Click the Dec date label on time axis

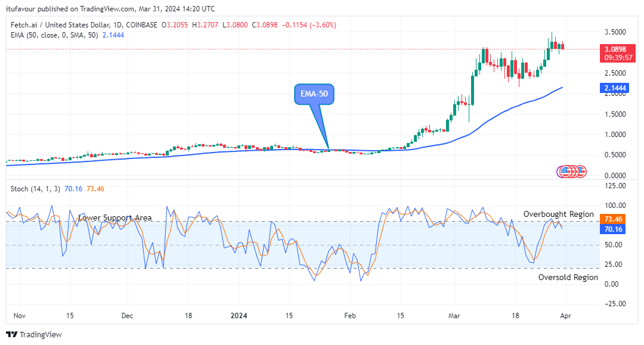point(128,316)
